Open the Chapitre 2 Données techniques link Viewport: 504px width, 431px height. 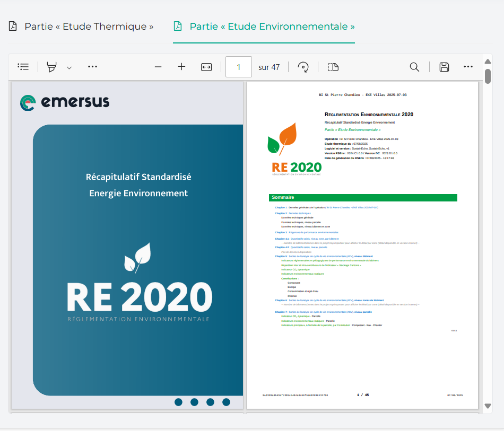coord(293,213)
